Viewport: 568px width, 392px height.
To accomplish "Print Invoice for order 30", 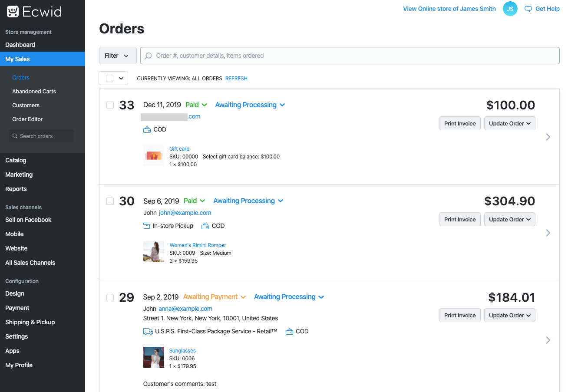I will [x=460, y=219].
